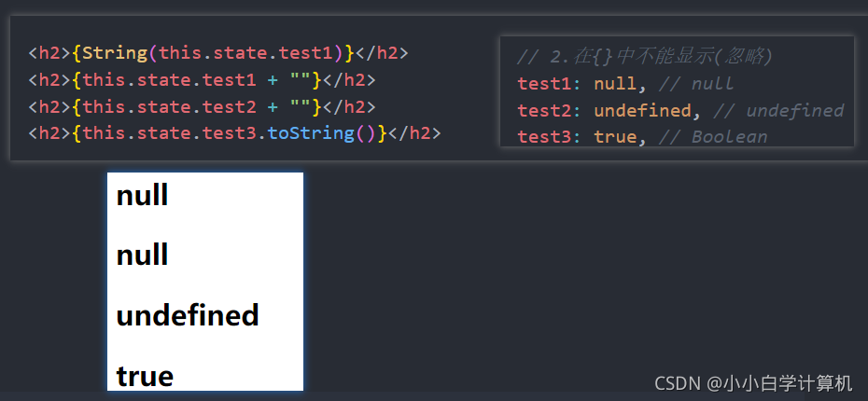Click the gray "// Boolean" comment

point(713,136)
